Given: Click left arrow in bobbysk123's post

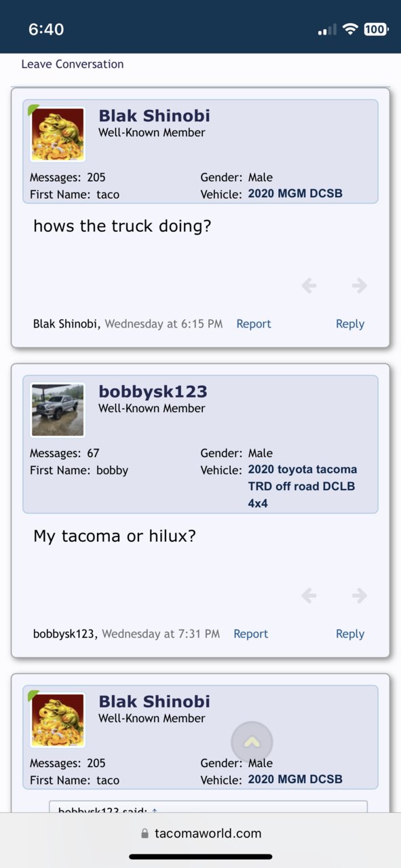Looking at the screenshot, I should point(309,596).
